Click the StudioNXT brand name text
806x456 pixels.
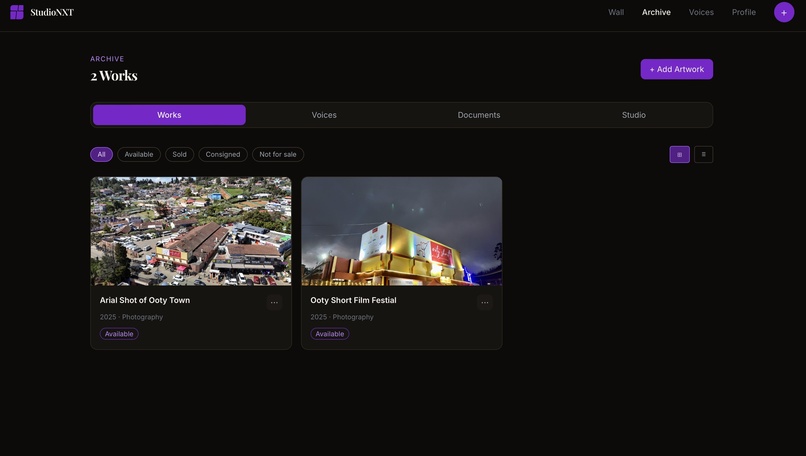(x=52, y=12)
